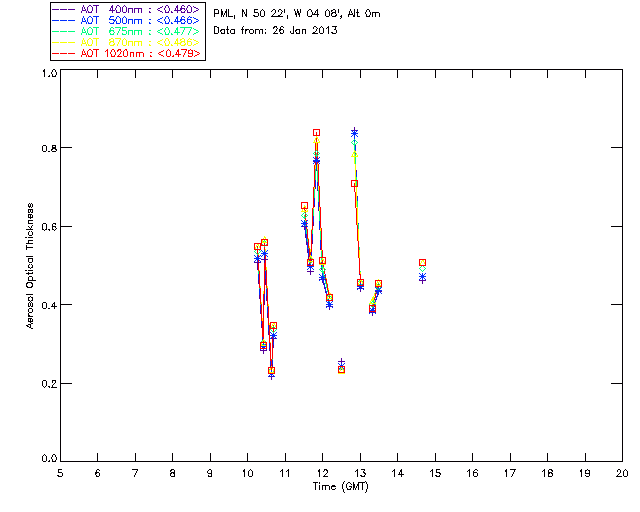Screen dimensions: 640x512
Task: Click the PML station location title text
Action: (x=297, y=14)
